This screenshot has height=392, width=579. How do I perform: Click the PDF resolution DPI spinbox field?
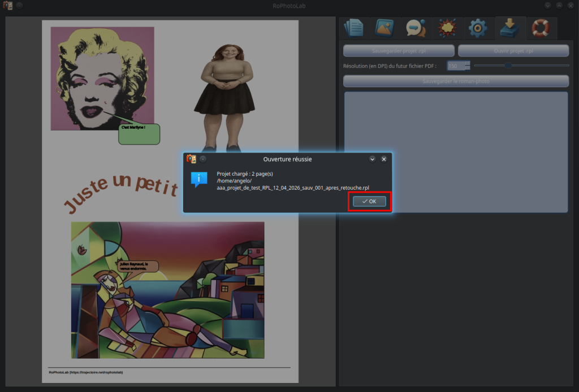pyautogui.click(x=456, y=66)
